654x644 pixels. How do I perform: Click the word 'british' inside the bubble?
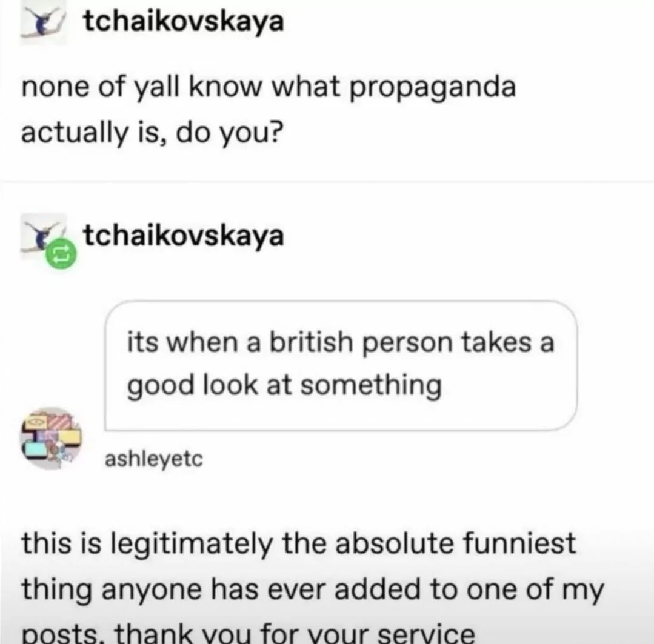pyautogui.click(x=312, y=342)
